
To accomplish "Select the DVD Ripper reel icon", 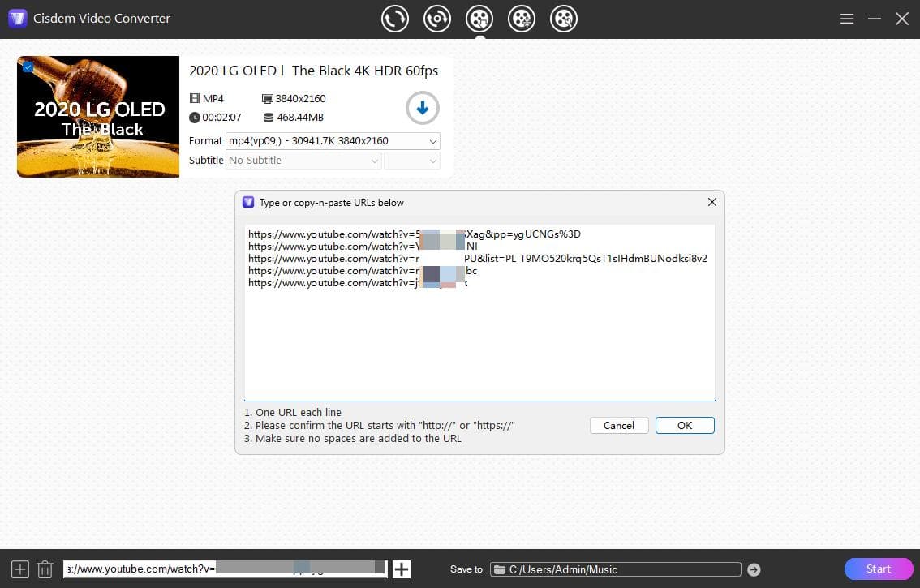I will tap(437, 18).
